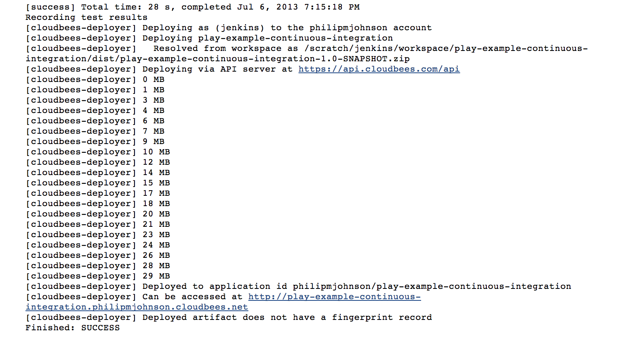Viewport: 644px width, 343px height.
Task: Click the SNAPSHOT.zip file path text
Action: 218,59
